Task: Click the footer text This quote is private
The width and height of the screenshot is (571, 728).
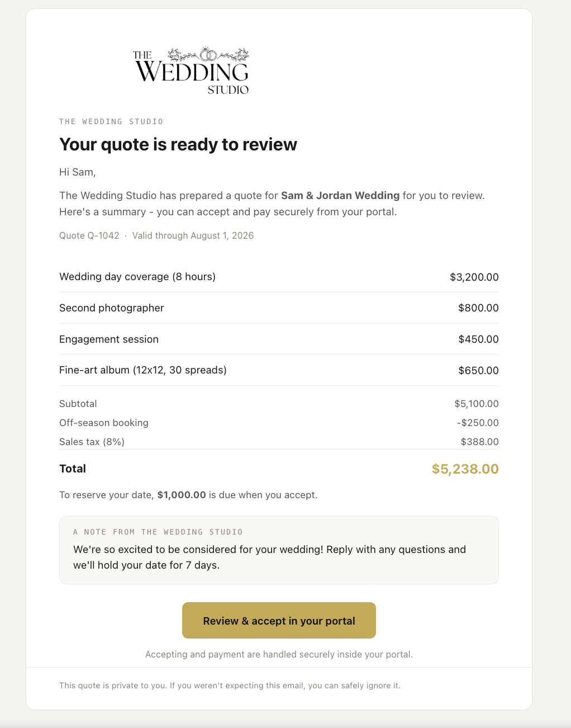Action: point(230,686)
